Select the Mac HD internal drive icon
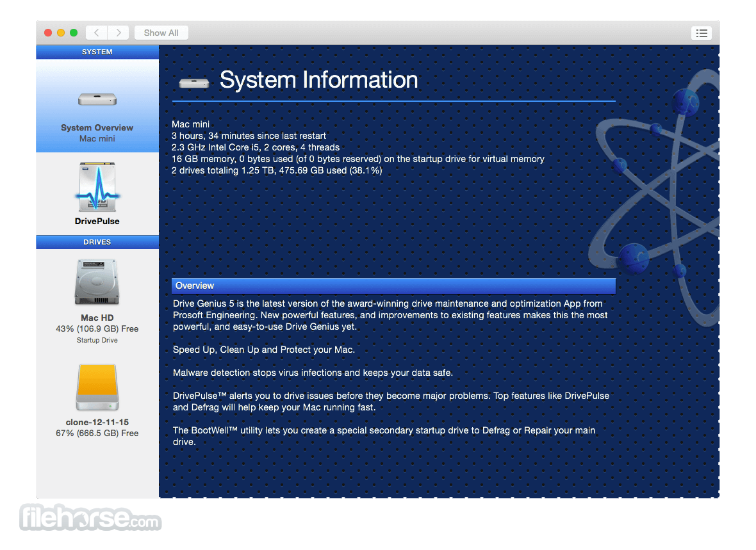This screenshot has width=756, height=550. point(97,282)
